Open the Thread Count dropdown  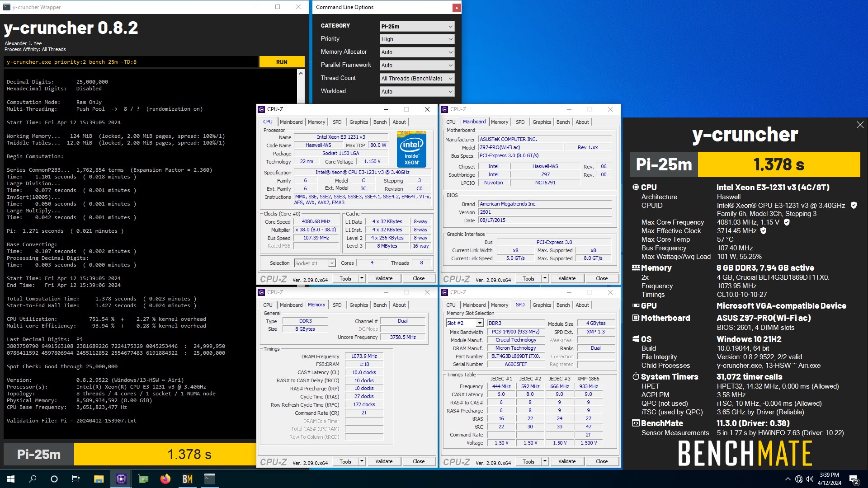(417, 79)
